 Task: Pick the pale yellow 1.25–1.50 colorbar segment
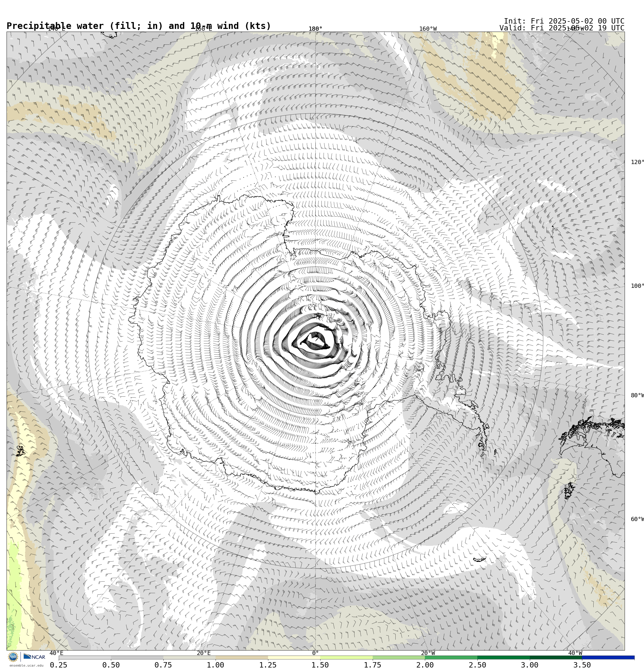click(x=294, y=657)
